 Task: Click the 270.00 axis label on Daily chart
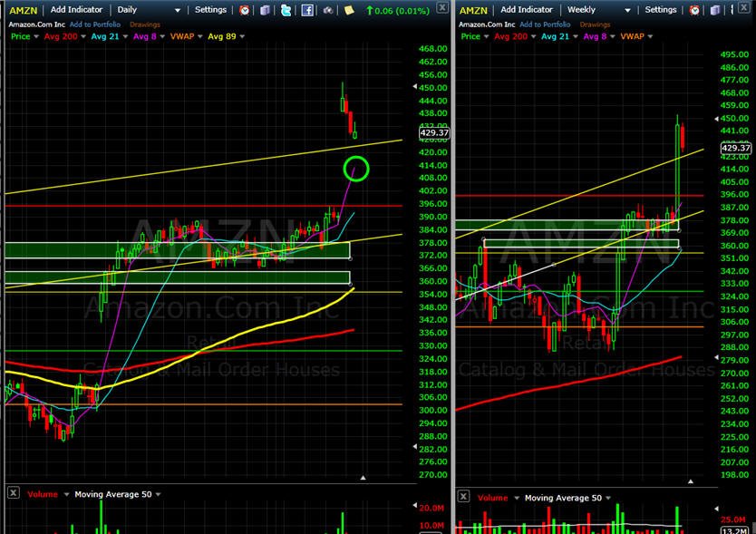pos(433,475)
